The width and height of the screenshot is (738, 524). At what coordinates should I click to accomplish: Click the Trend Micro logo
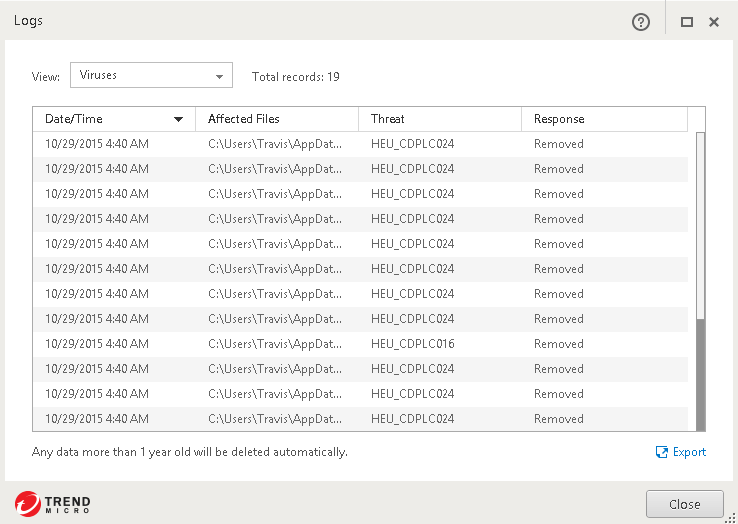pos(53,502)
